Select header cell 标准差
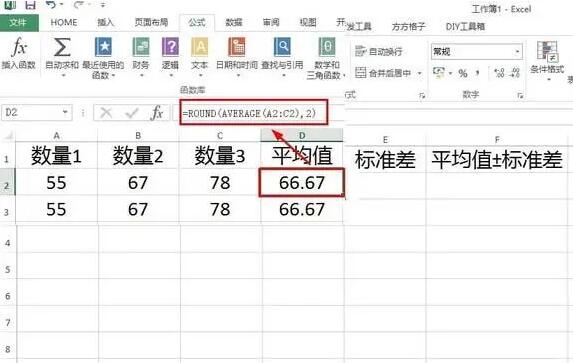The height and width of the screenshot is (363, 573). 385,160
